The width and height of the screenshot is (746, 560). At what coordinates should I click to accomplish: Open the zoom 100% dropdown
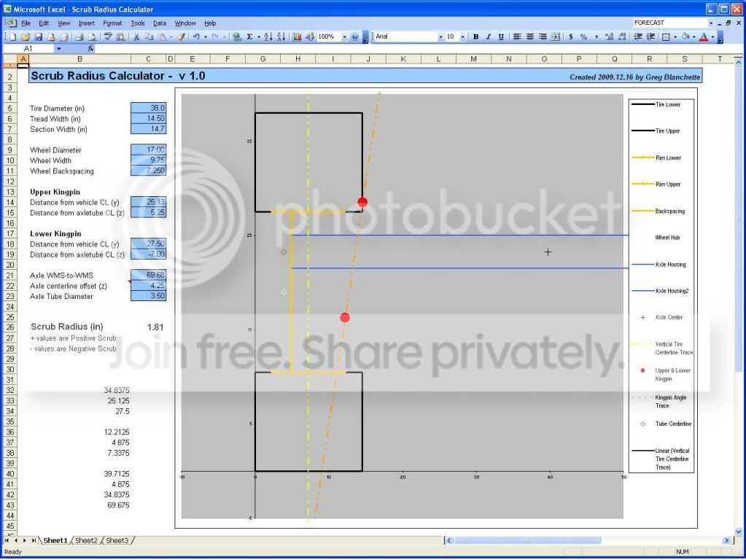[x=344, y=36]
